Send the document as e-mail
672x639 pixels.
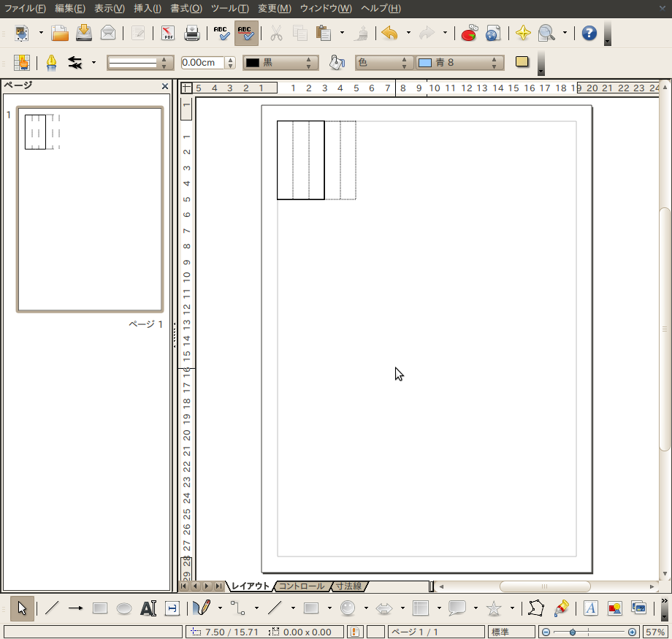coord(108,33)
